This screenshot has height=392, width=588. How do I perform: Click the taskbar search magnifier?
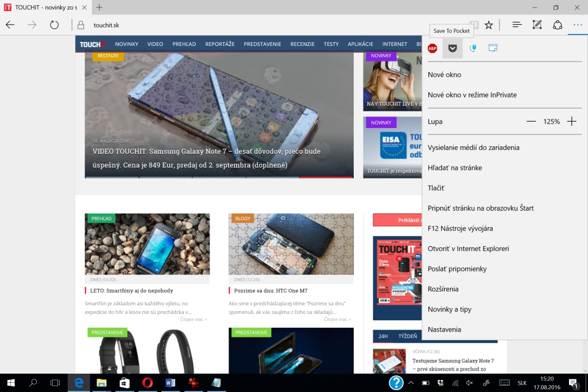pyautogui.click(x=33, y=383)
